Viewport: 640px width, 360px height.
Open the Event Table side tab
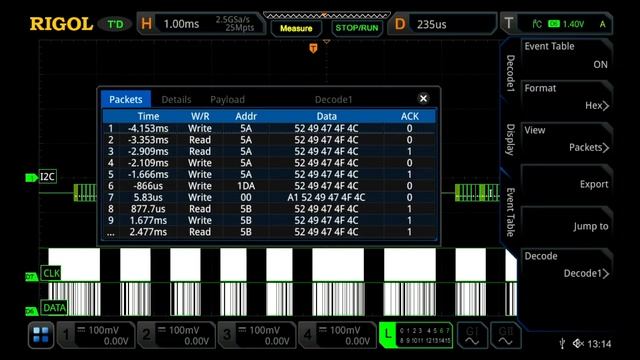pyautogui.click(x=510, y=212)
